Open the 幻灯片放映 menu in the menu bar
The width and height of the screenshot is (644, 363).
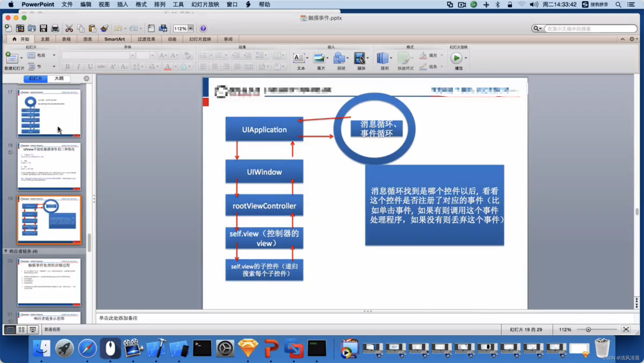(205, 4)
